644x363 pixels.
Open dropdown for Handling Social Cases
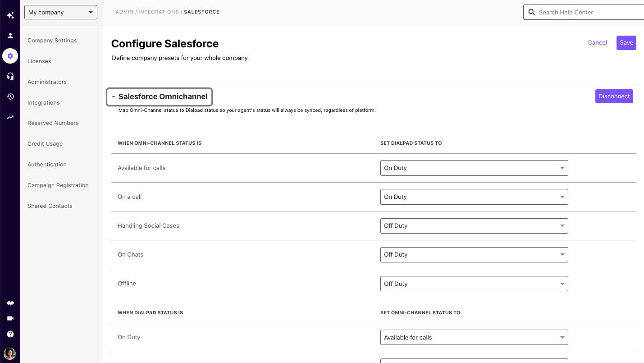point(474,225)
